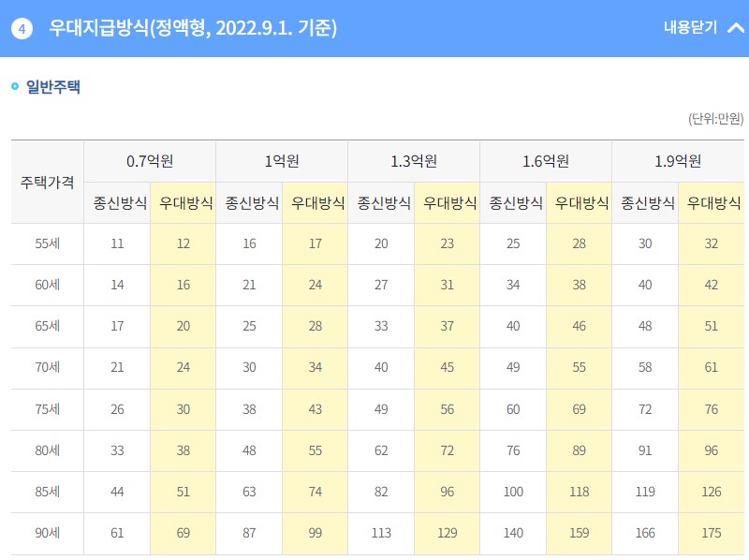Collapse section with the up chevron icon
Viewport: 749px width, 560px height.
736,28
